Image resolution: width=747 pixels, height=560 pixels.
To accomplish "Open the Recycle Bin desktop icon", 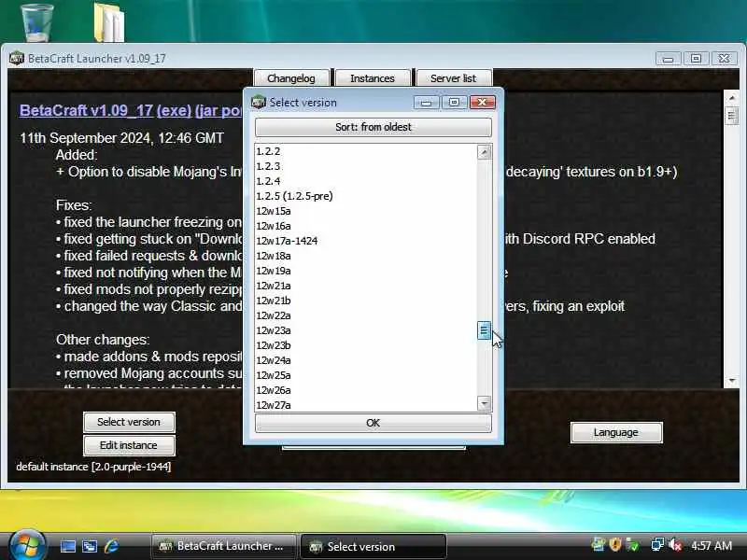I will (36, 21).
